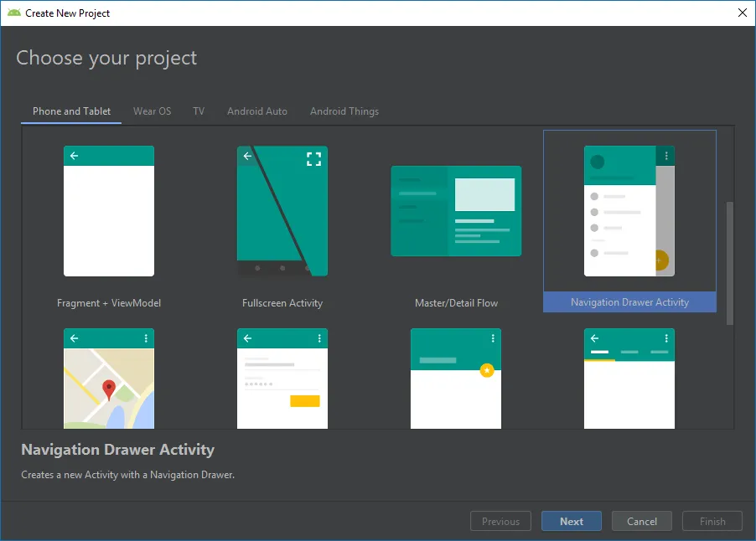
Task: Select the Google Maps Activity template thumbnail
Action: point(109,379)
